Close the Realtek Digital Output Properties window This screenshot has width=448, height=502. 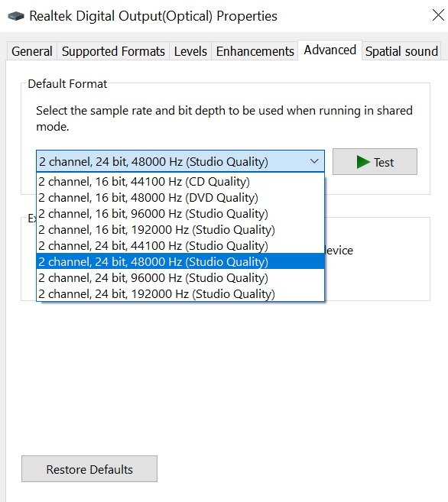tap(438, 15)
